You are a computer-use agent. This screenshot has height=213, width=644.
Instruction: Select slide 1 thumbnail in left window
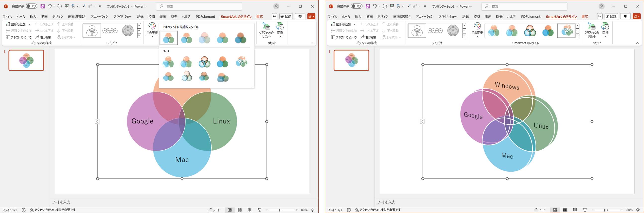[26, 60]
